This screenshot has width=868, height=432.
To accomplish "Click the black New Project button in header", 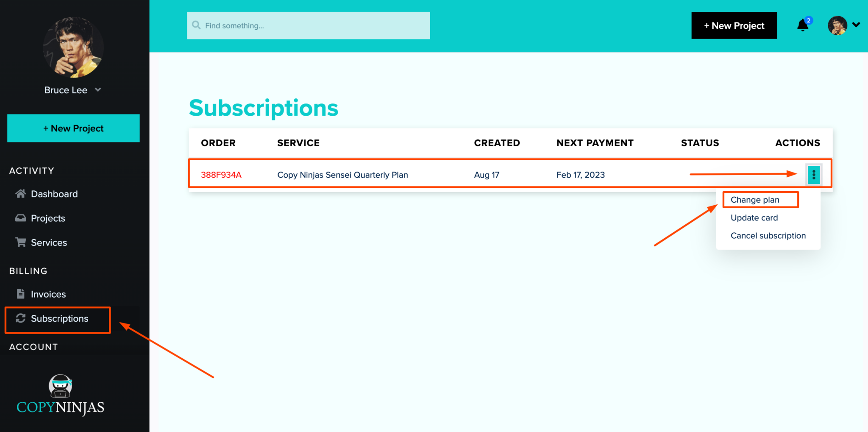I will pyautogui.click(x=734, y=25).
